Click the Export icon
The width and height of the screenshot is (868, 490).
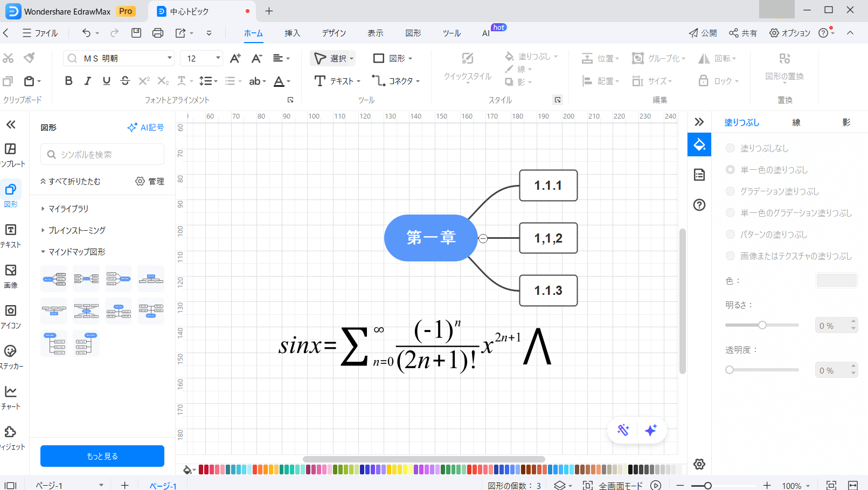180,33
